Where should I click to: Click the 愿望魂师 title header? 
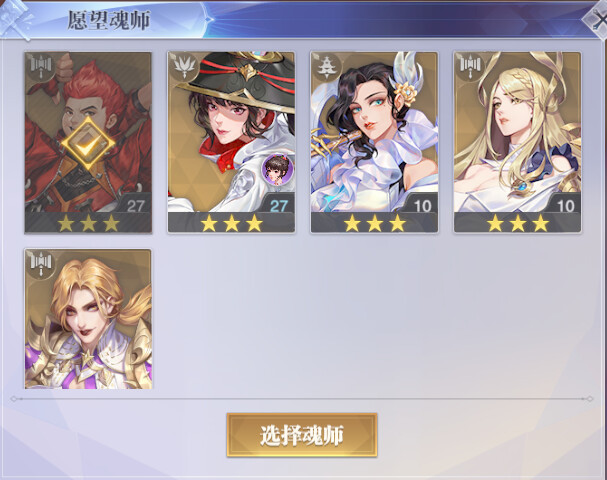click(109, 20)
